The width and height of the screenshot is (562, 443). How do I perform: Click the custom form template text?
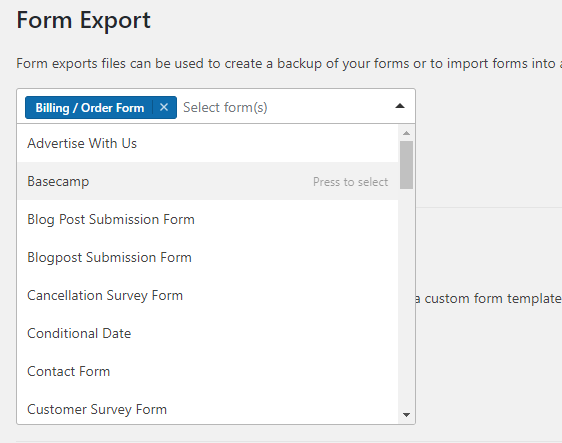pyautogui.click(x=489, y=299)
